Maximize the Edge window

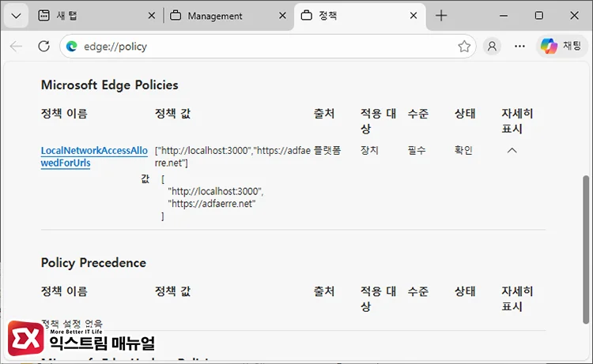click(539, 16)
